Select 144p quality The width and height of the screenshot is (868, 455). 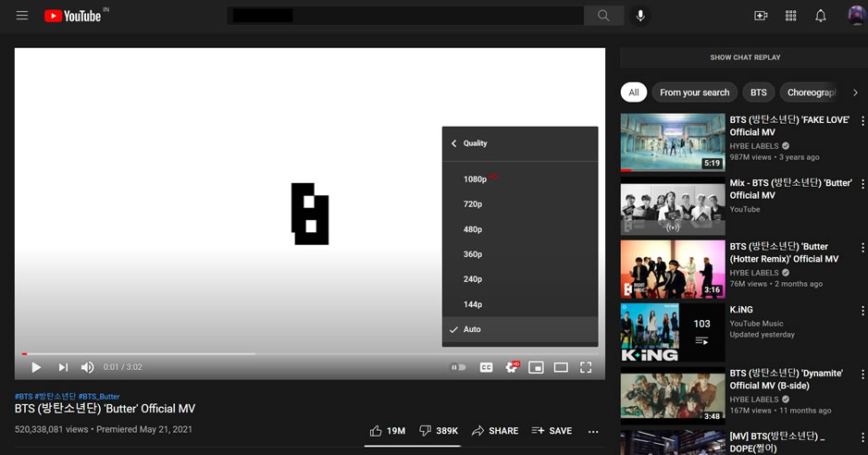520,304
